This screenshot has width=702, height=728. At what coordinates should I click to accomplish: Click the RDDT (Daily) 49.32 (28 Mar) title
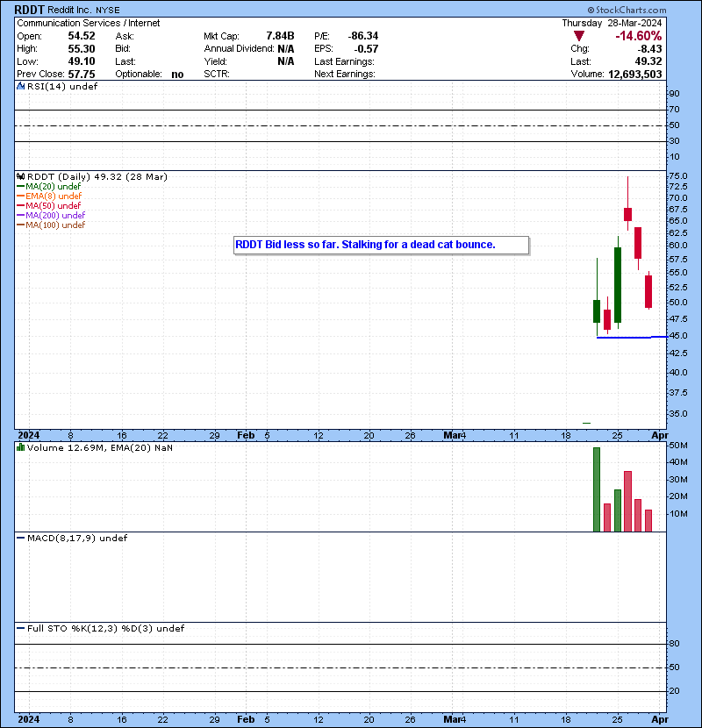click(x=97, y=176)
